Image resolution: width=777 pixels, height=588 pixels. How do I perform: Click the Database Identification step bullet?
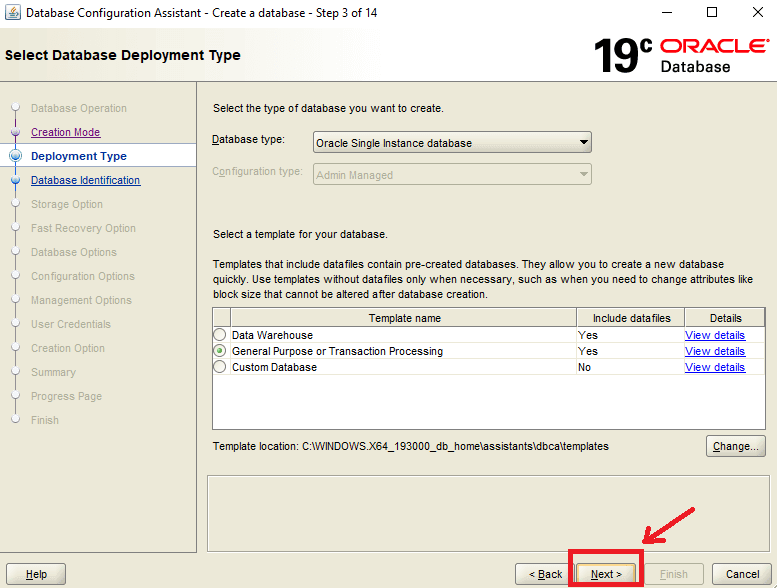coord(15,181)
